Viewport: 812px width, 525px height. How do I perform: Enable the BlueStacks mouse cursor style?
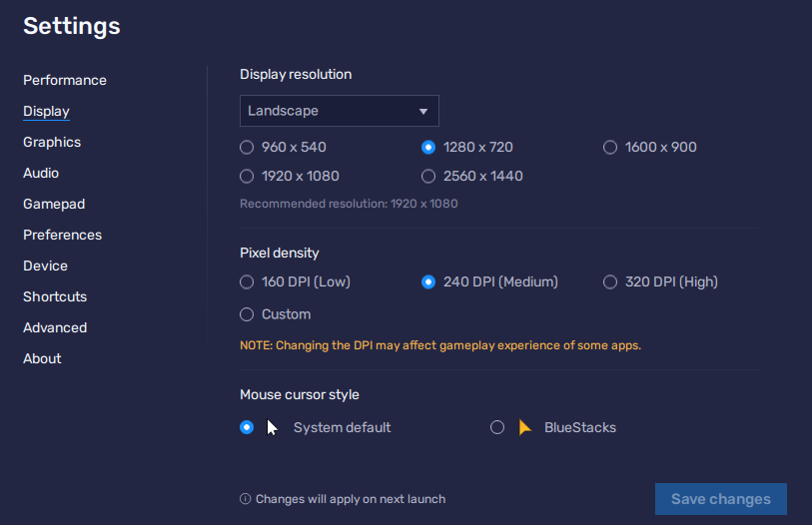[x=497, y=428]
